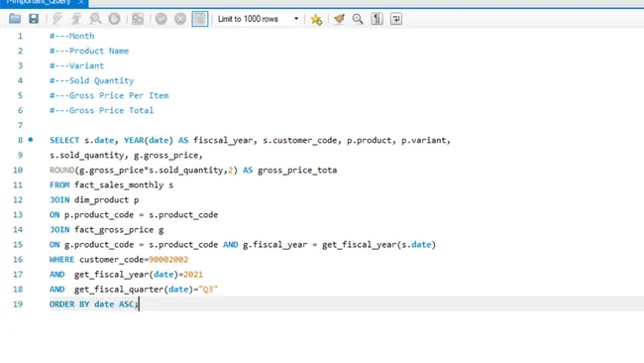Click 'g.fiscal_year' on line 15
The width and height of the screenshot is (644, 363).
[x=274, y=245]
